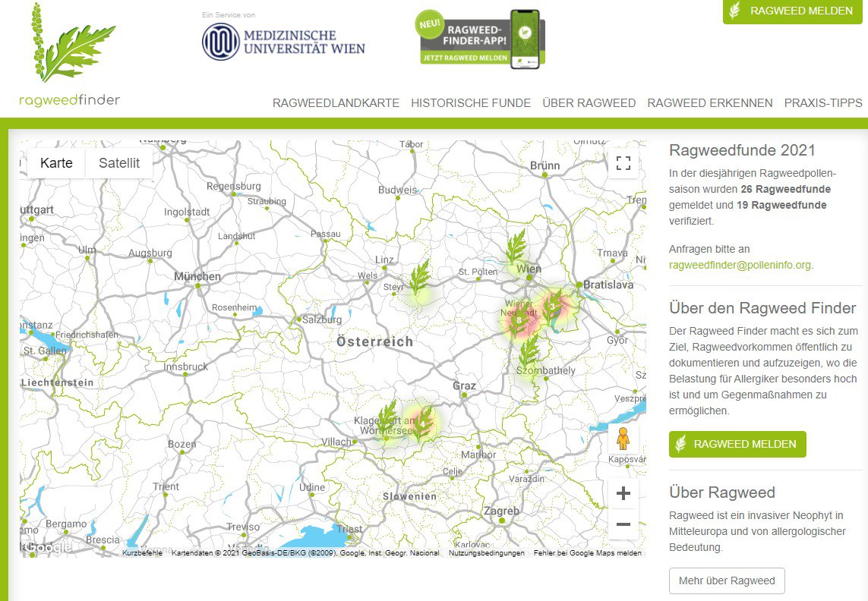Click the Bratislava label on the map
The width and height of the screenshot is (868, 601).
click(x=608, y=285)
